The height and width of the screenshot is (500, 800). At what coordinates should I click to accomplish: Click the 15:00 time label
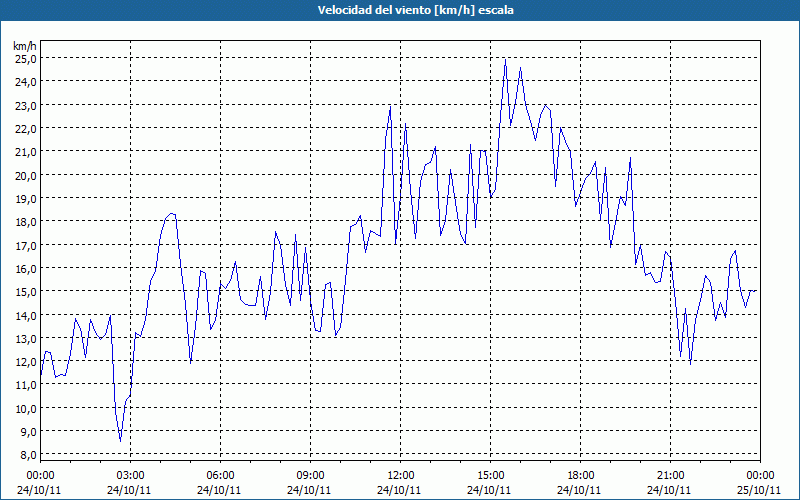490,476
